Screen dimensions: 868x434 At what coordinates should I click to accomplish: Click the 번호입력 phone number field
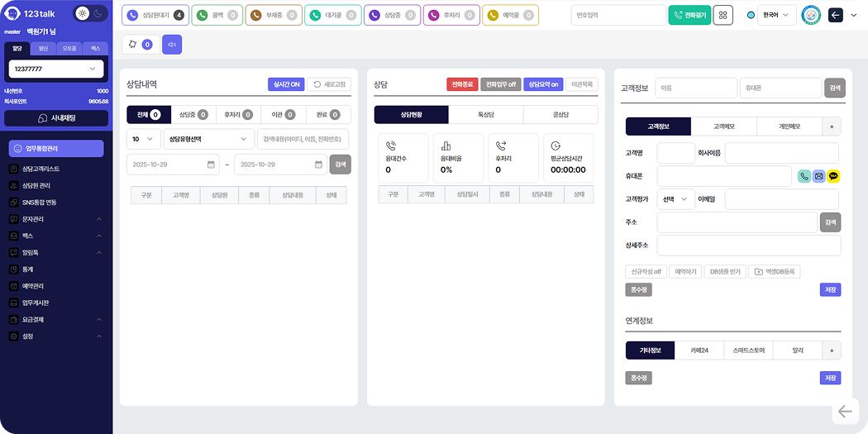click(617, 15)
